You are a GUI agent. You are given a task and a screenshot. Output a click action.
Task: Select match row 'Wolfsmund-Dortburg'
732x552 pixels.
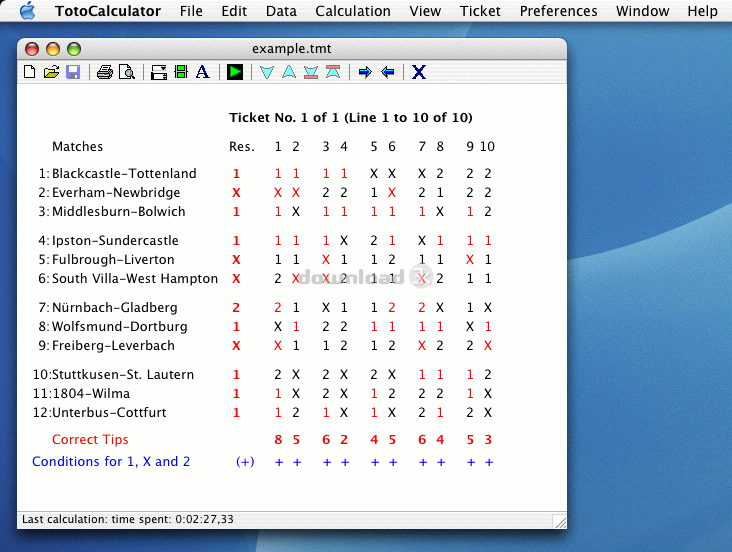[120, 326]
